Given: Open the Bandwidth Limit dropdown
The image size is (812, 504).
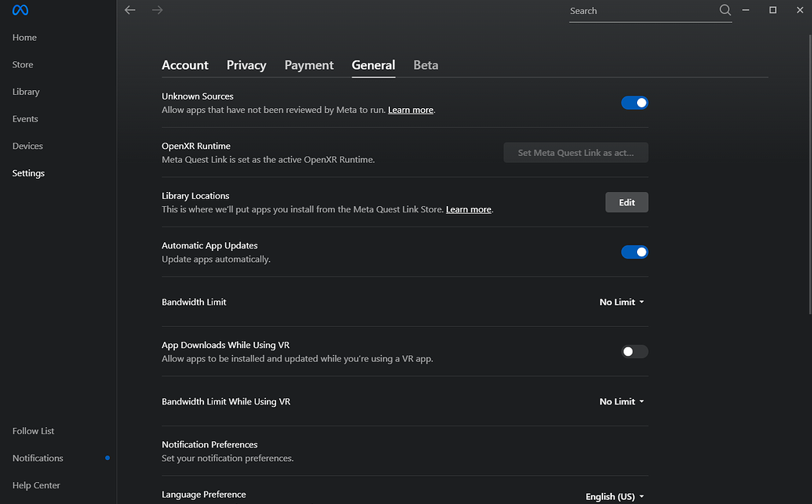Looking at the screenshot, I should pyautogui.click(x=621, y=303).
